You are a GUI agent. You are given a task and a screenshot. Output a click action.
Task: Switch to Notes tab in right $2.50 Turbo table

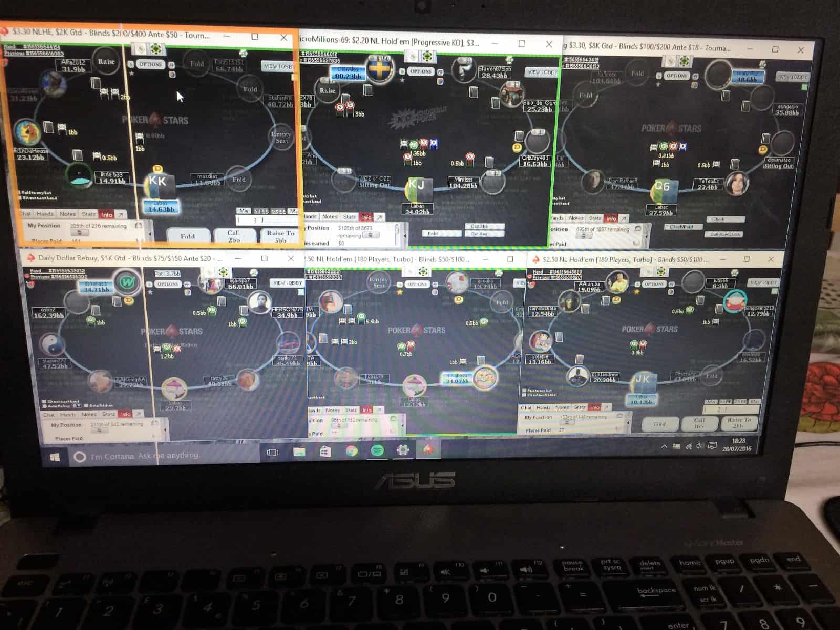[x=562, y=407]
